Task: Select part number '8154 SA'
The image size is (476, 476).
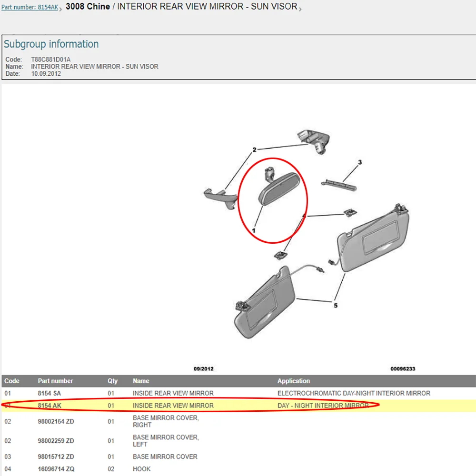Action: (x=49, y=394)
